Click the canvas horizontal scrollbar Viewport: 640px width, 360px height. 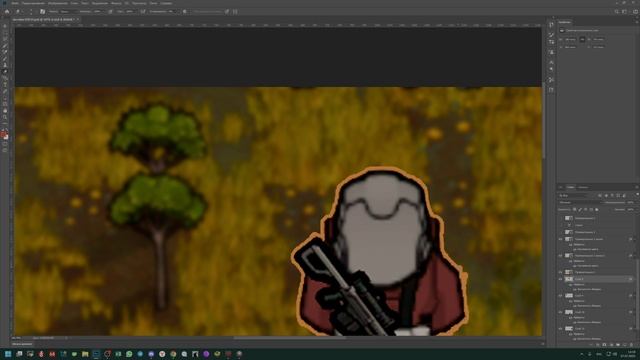pos(290,338)
